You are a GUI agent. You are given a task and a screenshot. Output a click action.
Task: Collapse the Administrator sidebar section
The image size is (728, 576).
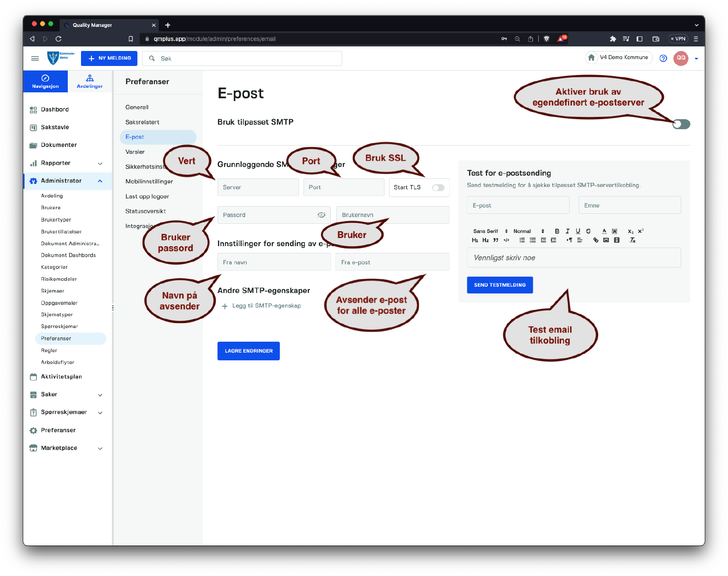point(100,181)
